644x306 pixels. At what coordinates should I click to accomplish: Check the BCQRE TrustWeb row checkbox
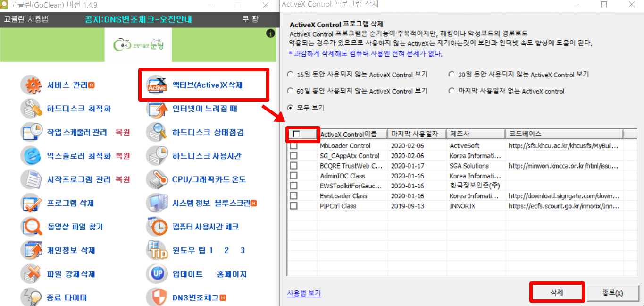[x=293, y=166]
